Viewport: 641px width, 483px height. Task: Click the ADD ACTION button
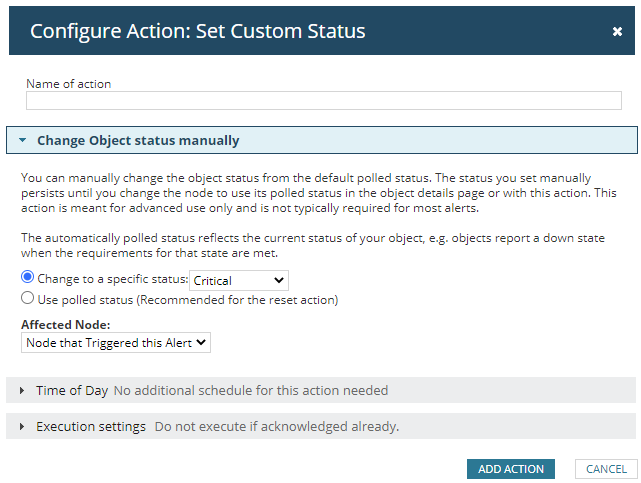(x=511, y=469)
